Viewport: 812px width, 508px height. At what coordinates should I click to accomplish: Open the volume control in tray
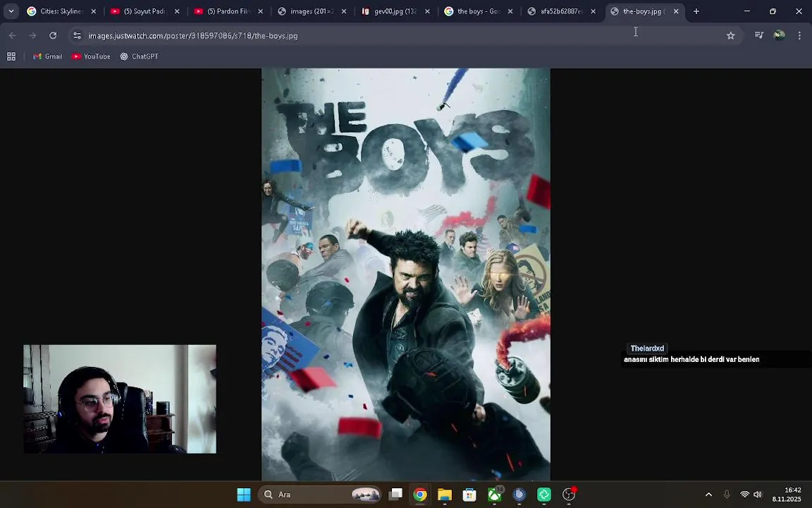[758, 495]
